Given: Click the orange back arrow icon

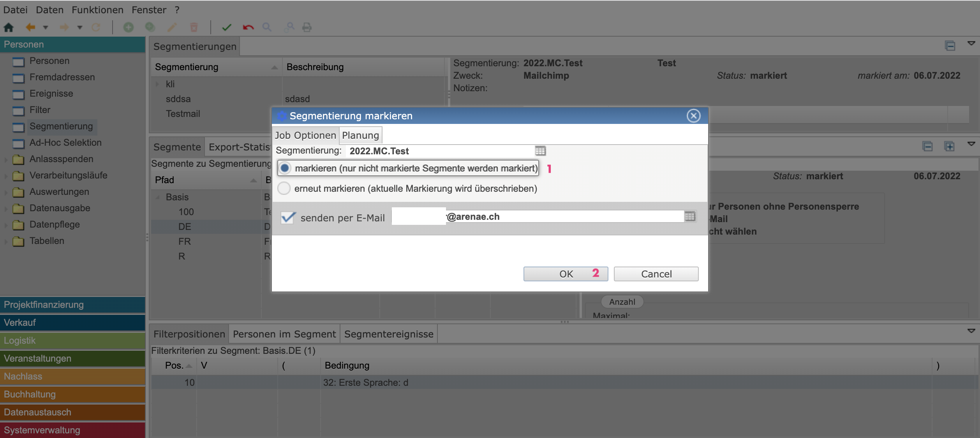Looking at the screenshot, I should pos(30,27).
